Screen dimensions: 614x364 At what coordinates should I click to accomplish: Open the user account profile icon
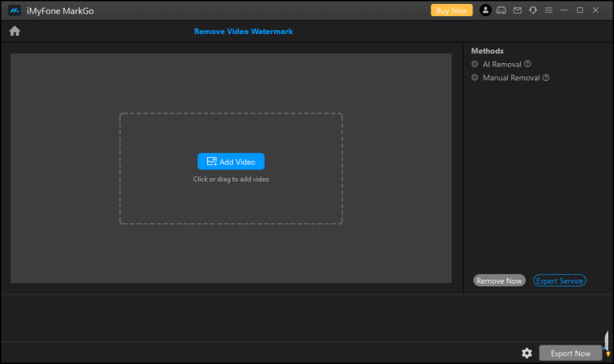pos(485,11)
